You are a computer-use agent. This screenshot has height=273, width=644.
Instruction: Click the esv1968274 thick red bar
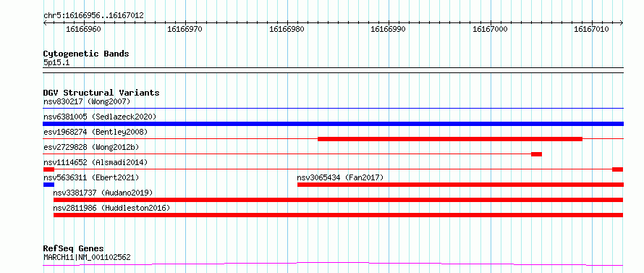[450, 139]
